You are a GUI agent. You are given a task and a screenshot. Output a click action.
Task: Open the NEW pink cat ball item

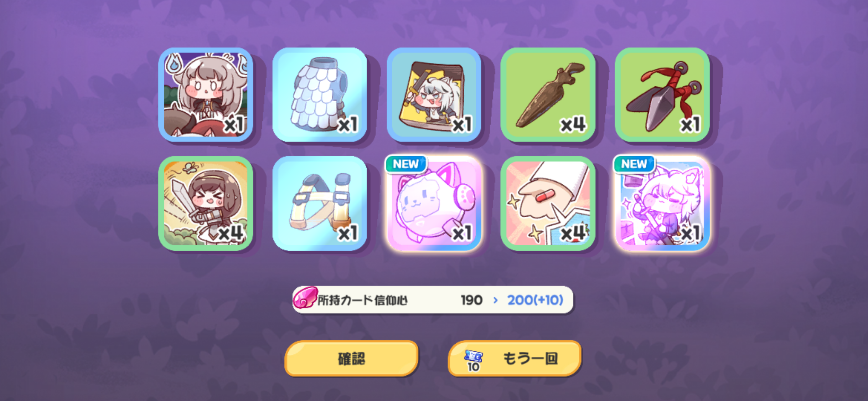434,204
